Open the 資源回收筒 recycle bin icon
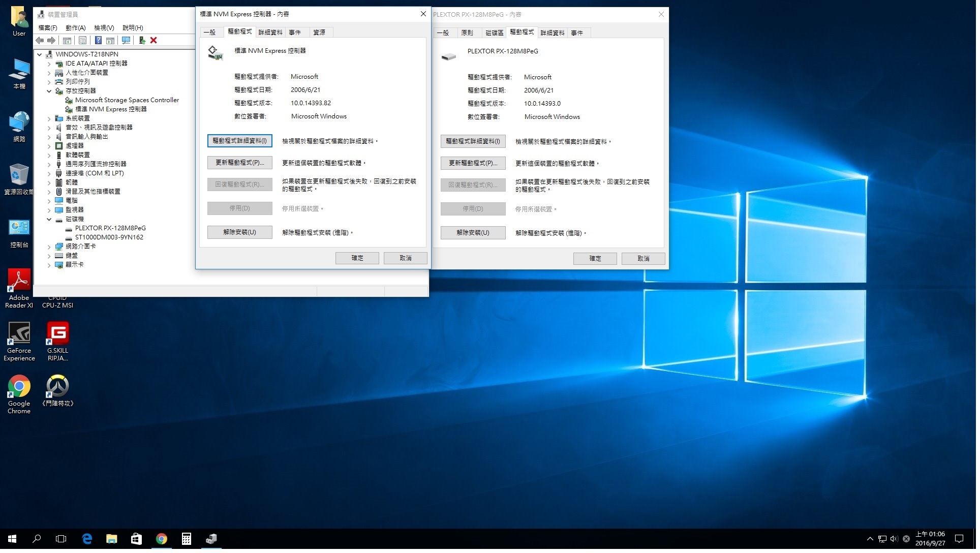The image size is (980, 553). point(19,179)
